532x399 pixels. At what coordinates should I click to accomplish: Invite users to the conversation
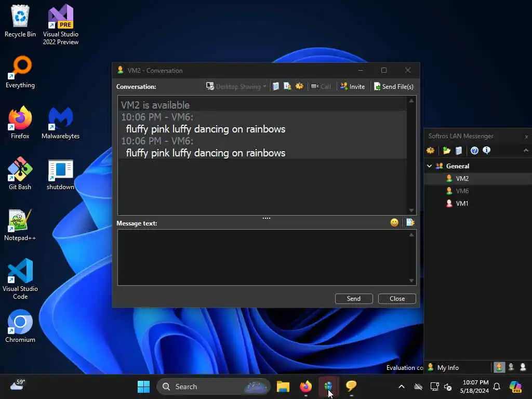click(x=353, y=87)
